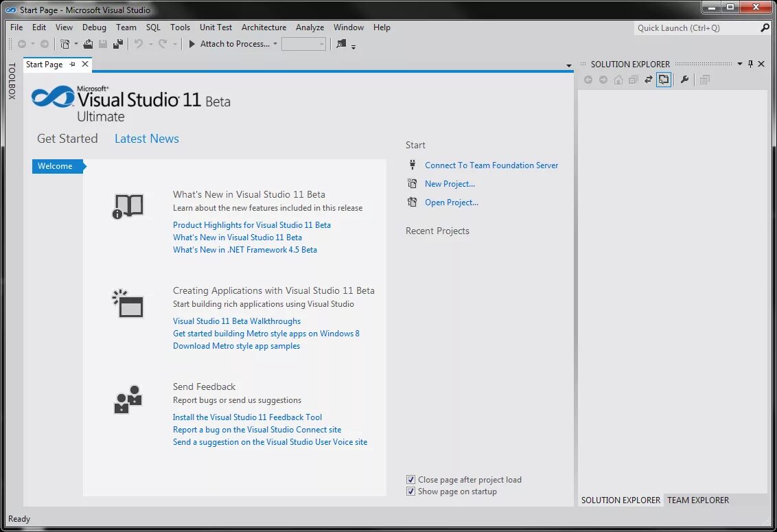Open Product Highlights for Visual Studio 11 Beta

tap(252, 224)
